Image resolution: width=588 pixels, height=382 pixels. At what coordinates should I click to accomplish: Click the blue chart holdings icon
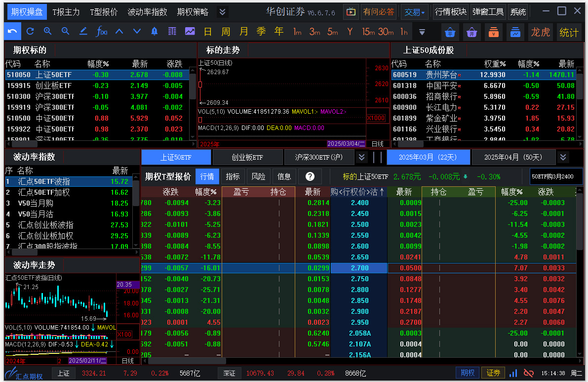point(515,32)
